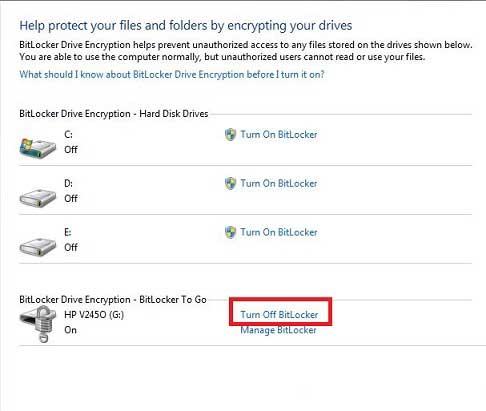
Task: Click the padlocked HP V245O drive icon
Action: (x=37, y=323)
